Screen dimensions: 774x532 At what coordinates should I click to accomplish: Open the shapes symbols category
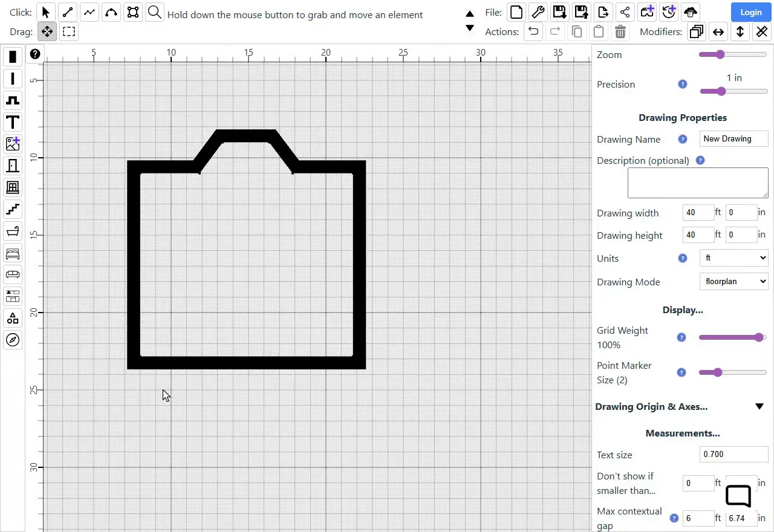(x=13, y=318)
